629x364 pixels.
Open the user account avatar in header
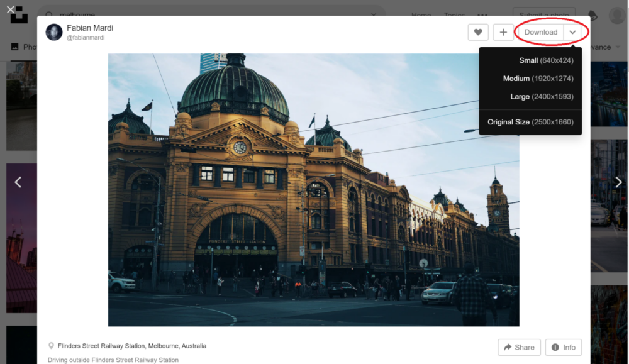pyautogui.click(x=616, y=16)
